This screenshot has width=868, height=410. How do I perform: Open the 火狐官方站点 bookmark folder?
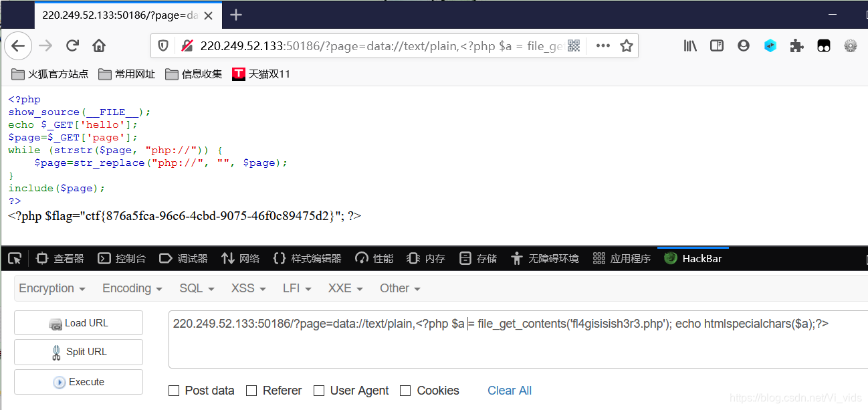click(x=50, y=74)
